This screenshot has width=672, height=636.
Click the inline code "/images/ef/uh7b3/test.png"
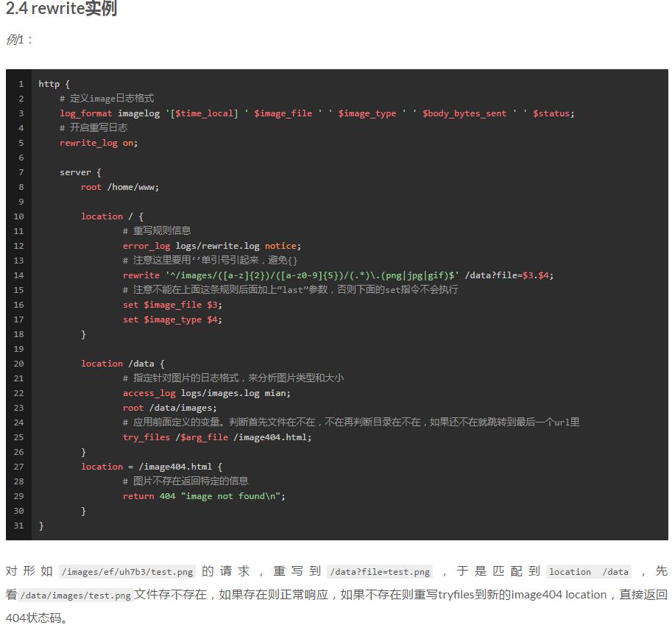(127, 572)
